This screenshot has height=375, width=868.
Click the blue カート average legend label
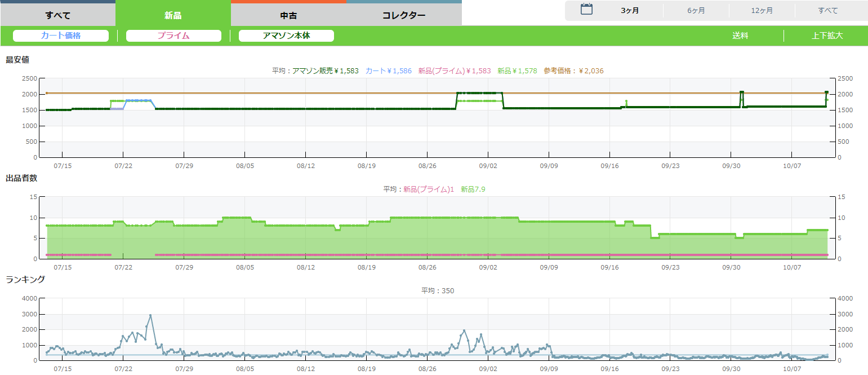pyautogui.click(x=388, y=70)
